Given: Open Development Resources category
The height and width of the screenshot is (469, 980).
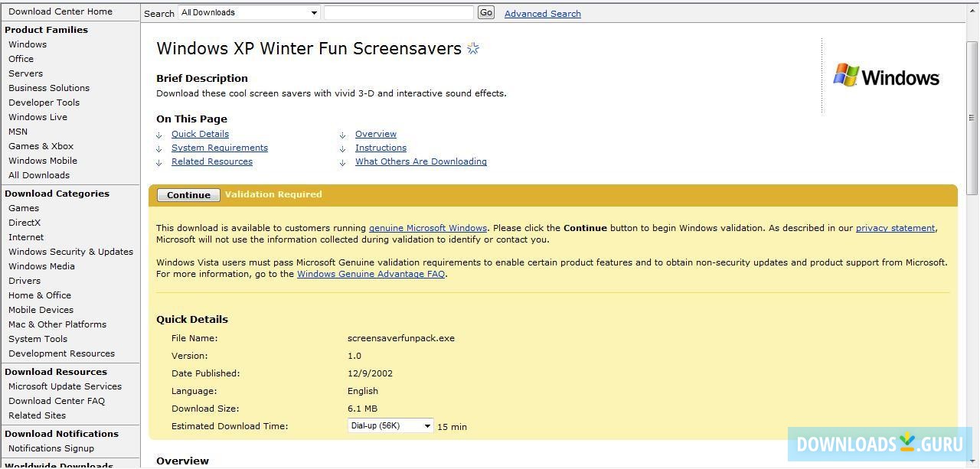Looking at the screenshot, I should point(61,353).
